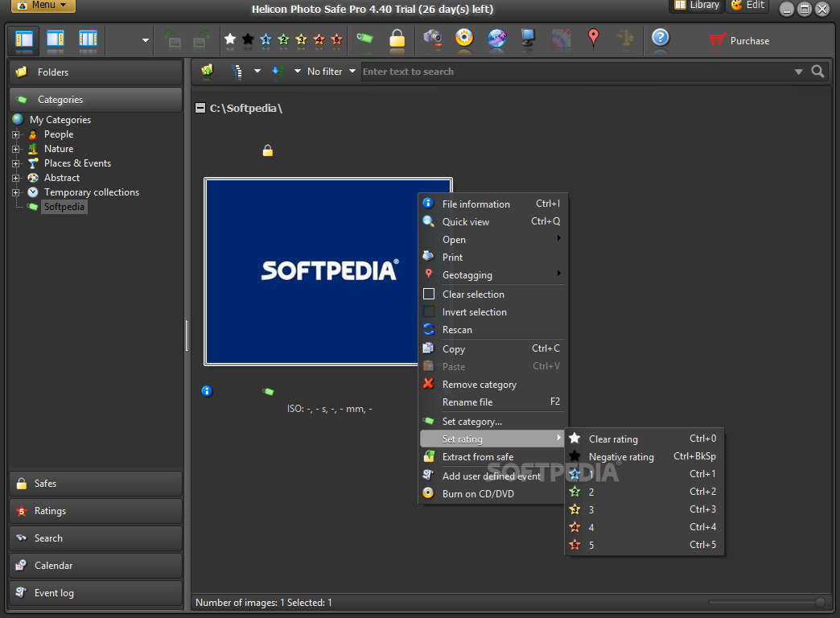
Task: Click the Purchase button
Action: (x=739, y=41)
